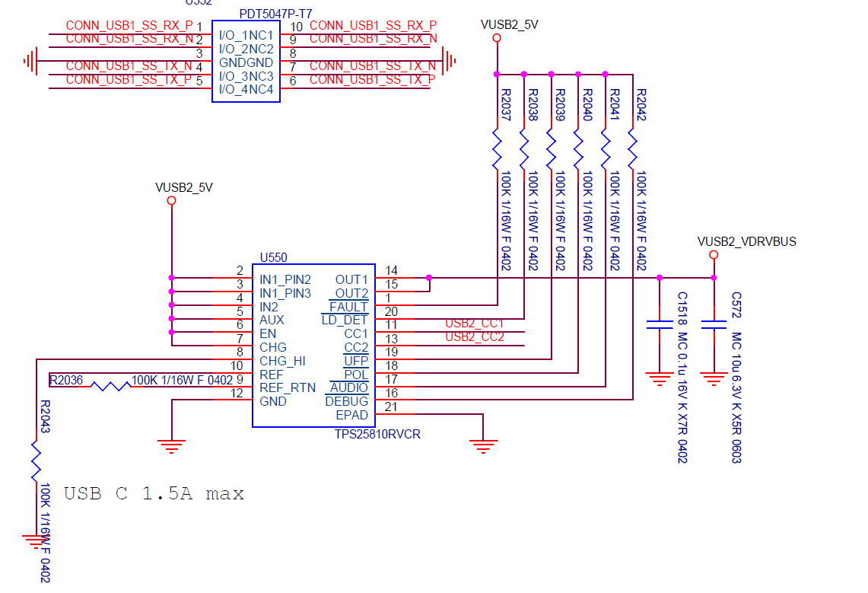
Task: Click left ground symbol of PDT5047P-T7
Action: pos(30,61)
